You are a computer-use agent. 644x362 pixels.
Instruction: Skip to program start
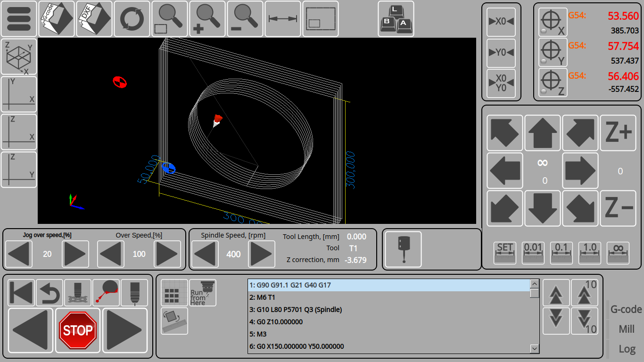[x=21, y=293]
